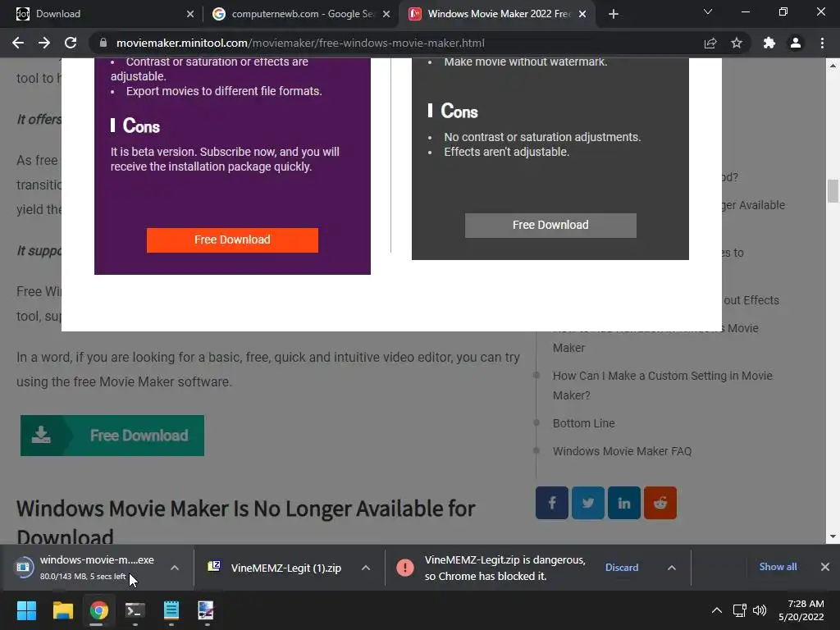Show hidden system tray icons
840x630 pixels.
[716, 610]
